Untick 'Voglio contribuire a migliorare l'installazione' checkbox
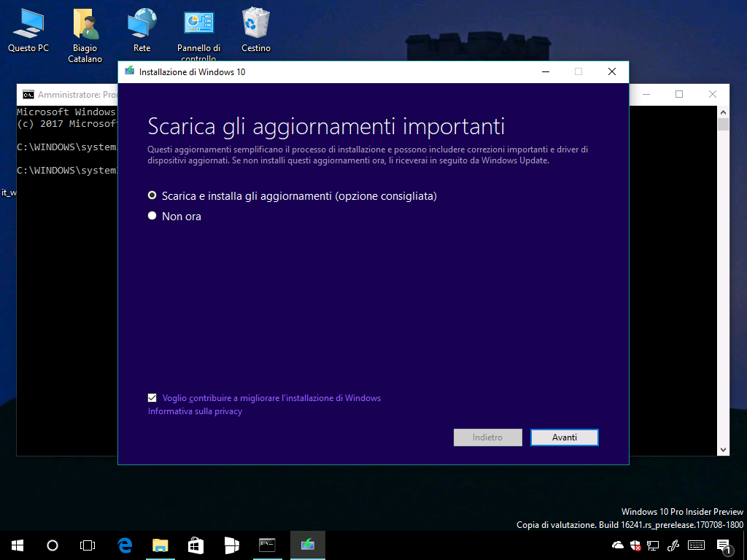The width and height of the screenshot is (747, 560). click(152, 397)
